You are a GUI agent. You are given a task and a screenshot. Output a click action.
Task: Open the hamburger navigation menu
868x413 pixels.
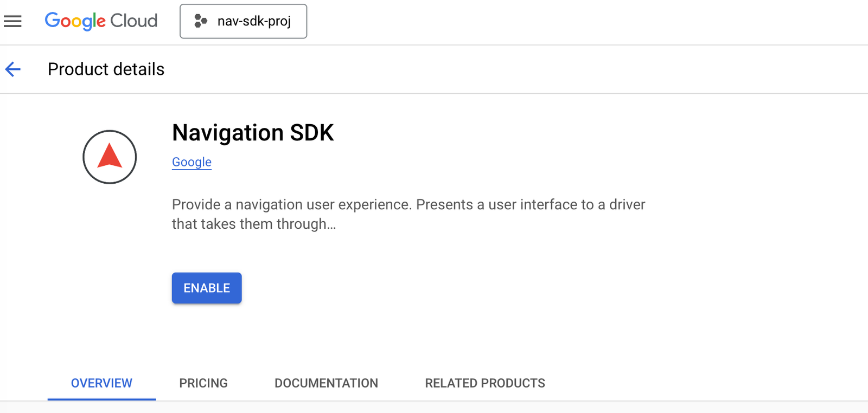[x=12, y=21]
